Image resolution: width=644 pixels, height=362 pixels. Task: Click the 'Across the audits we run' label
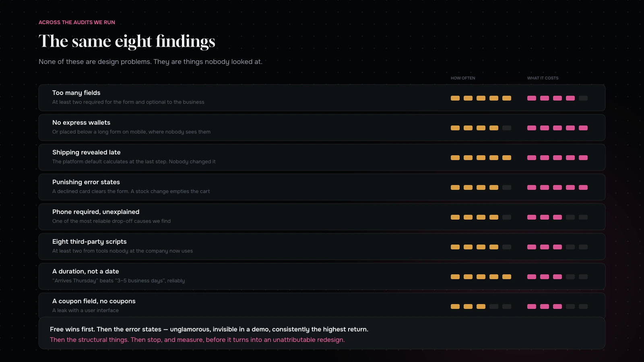tap(77, 23)
